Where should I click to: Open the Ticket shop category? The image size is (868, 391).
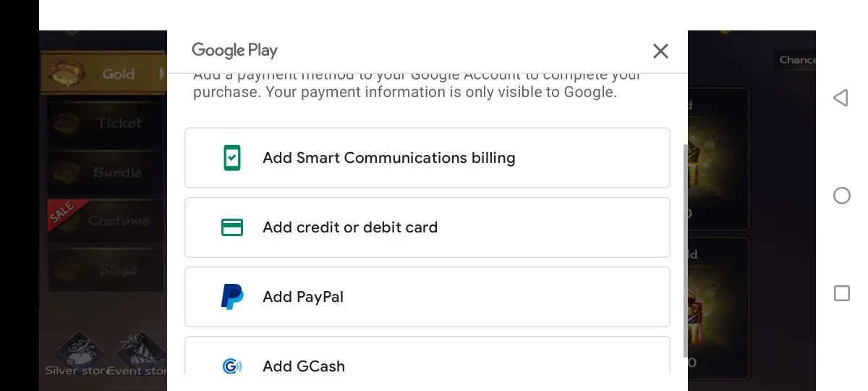(x=107, y=123)
